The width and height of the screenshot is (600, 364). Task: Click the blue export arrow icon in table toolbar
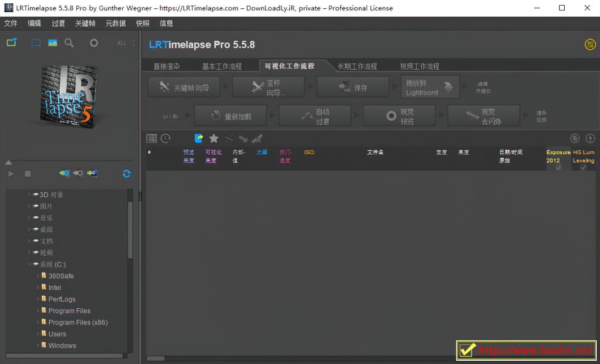[x=199, y=138]
